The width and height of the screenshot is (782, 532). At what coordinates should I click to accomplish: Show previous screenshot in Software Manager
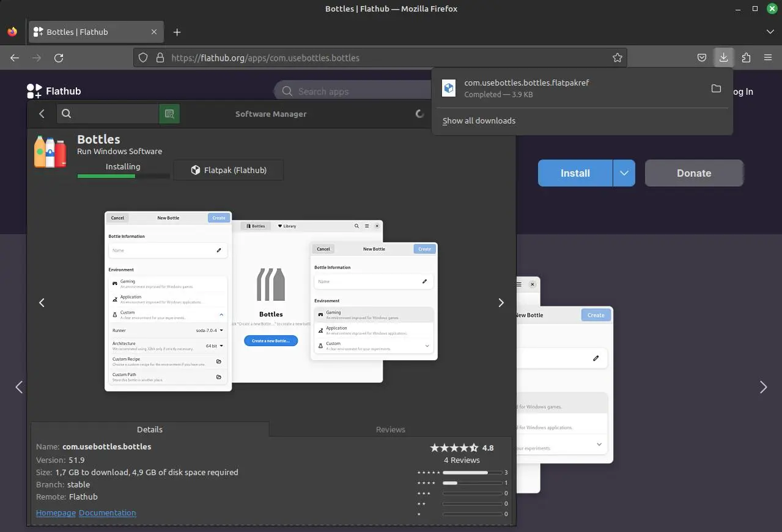42,303
